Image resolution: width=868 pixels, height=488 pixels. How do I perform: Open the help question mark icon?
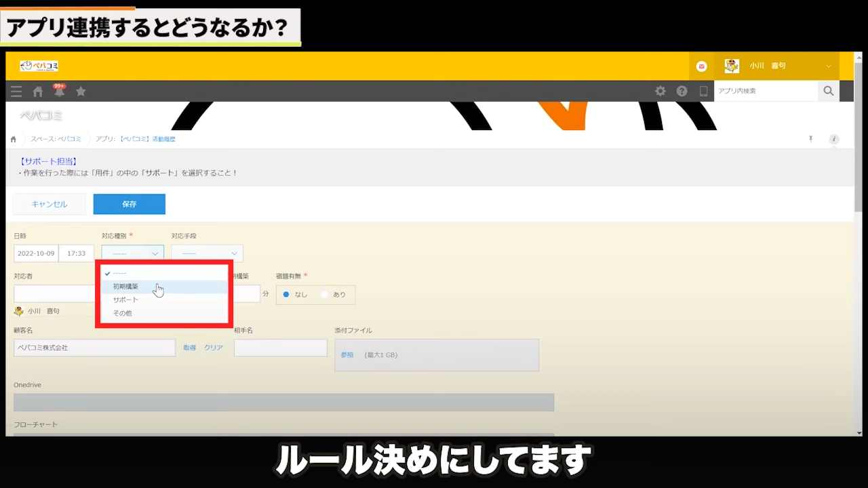point(682,91)
